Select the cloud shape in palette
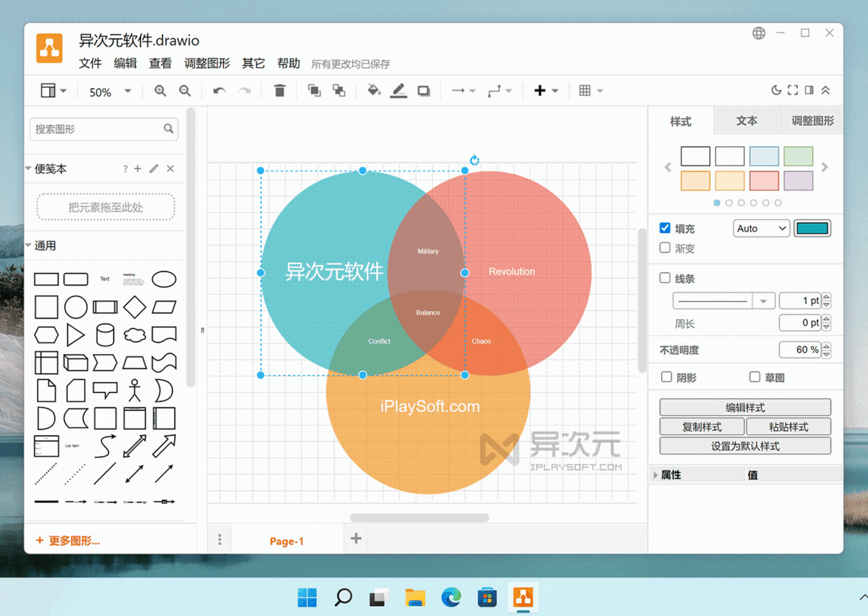 pos(135,335)
